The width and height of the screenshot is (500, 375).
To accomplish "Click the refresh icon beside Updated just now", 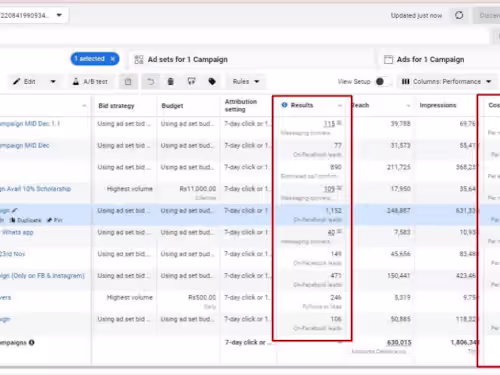I will pos(459,15).
